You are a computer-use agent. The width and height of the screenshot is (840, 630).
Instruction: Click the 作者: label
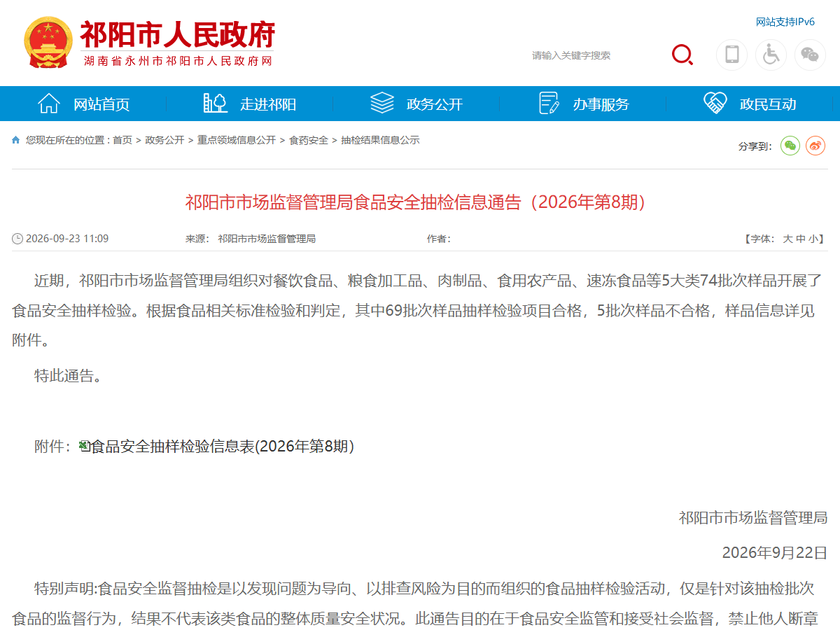439,239
